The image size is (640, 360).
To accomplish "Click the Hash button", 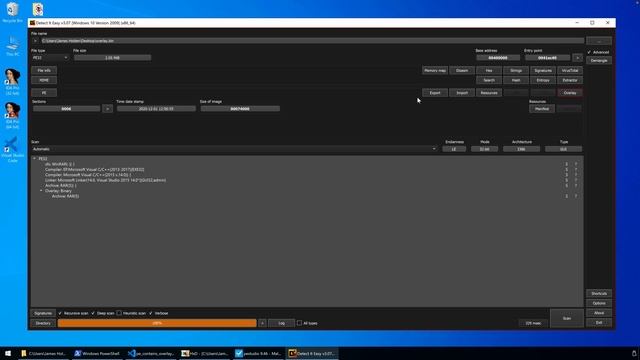I will pyautogui.click(x=516, y=80).
